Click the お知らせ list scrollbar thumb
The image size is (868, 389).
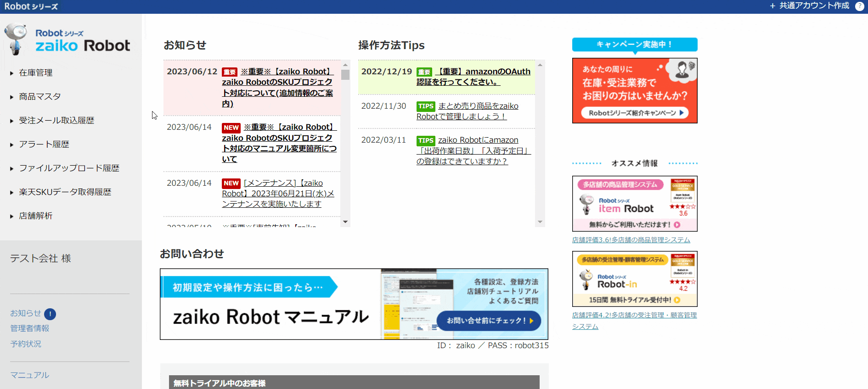[x=345, y=75]
